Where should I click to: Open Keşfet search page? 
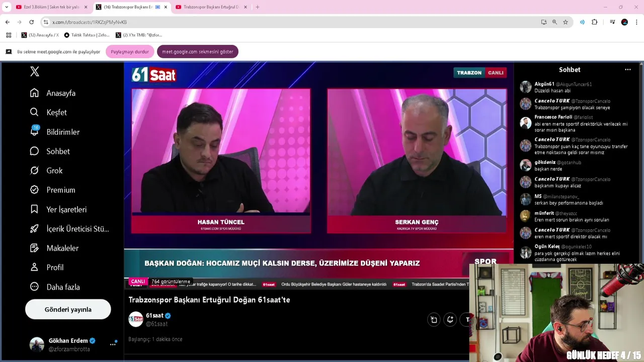pyautogui.click(x=48, y=112)
